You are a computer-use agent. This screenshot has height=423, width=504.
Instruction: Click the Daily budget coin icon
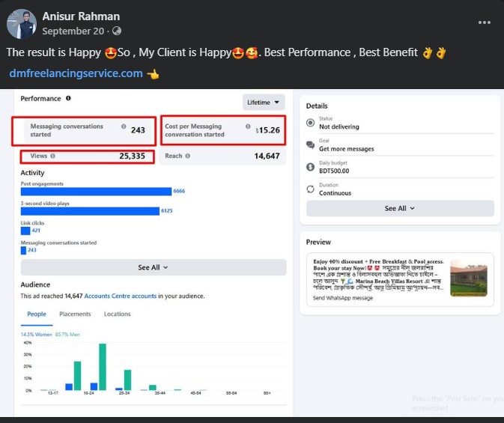click(310, 167)
